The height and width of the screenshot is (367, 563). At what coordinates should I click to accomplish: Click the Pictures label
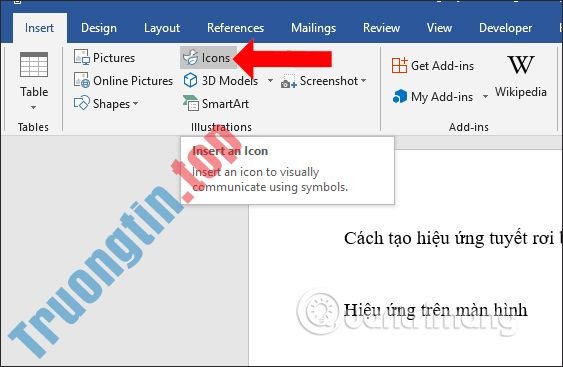(x=114, y=58)
